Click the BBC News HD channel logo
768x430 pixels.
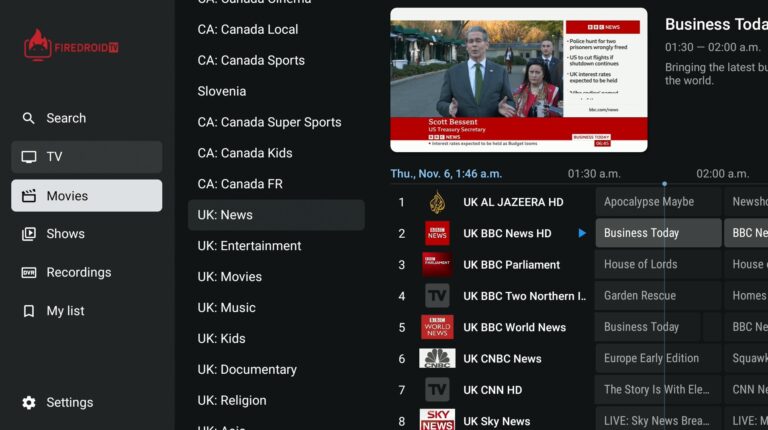437,233
